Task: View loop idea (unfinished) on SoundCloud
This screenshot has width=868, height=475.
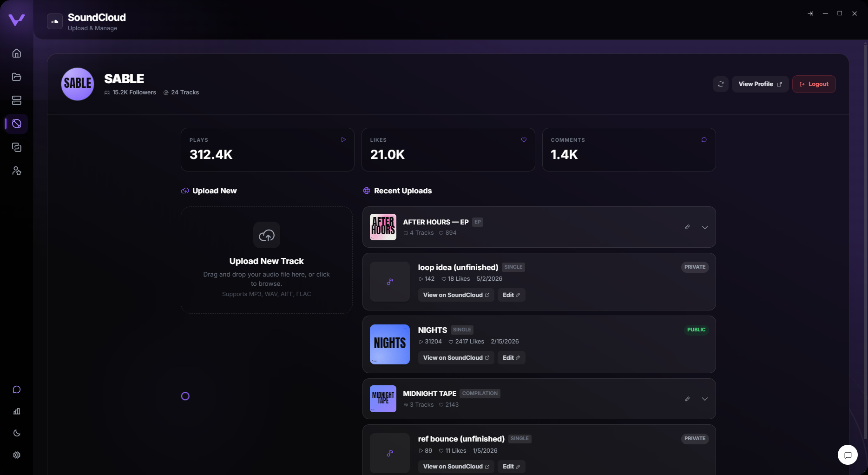Action: tap(456, 295)
